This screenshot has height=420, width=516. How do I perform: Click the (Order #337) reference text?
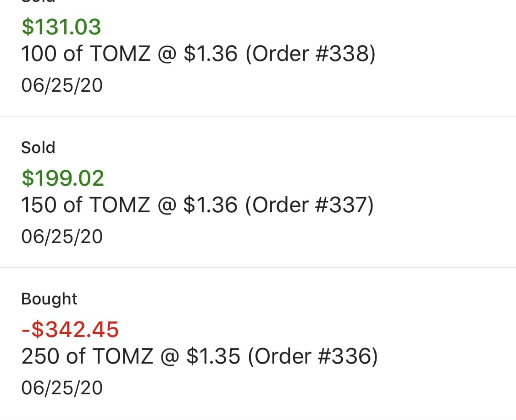click(310, 205)
